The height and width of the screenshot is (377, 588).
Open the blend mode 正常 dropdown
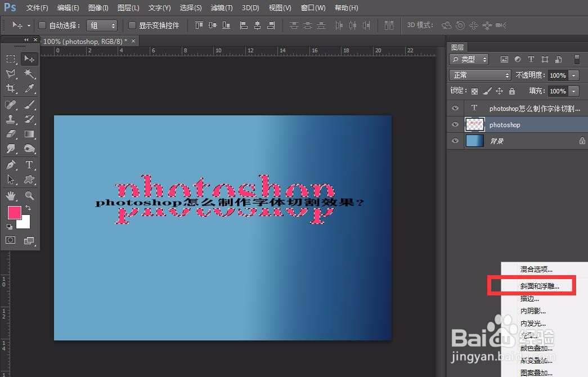click(x=481, y=75)
